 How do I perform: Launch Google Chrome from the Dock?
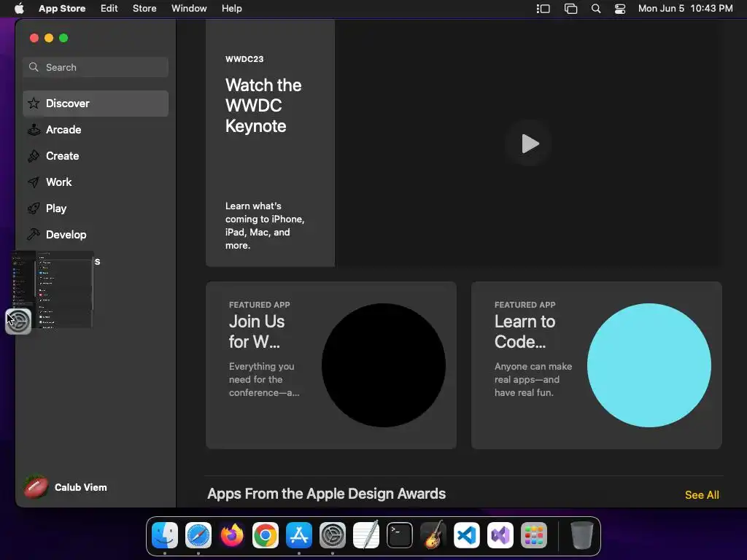pos(266,535)
